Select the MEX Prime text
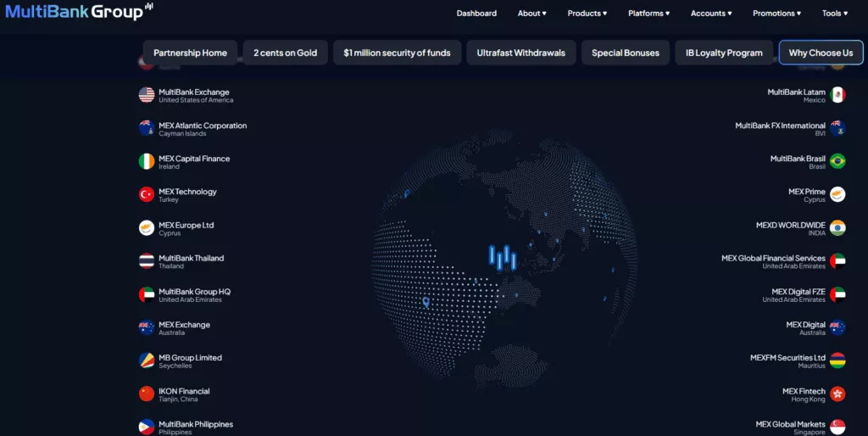 [807, 192]
